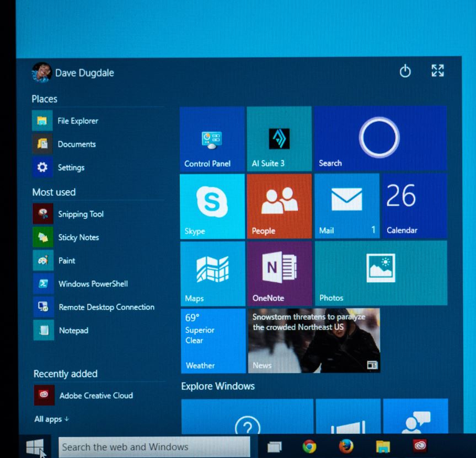This screenshot has width=476, height=458.
Task: Open the News tile about the snowstorm
Action: (x=314, y=341)
